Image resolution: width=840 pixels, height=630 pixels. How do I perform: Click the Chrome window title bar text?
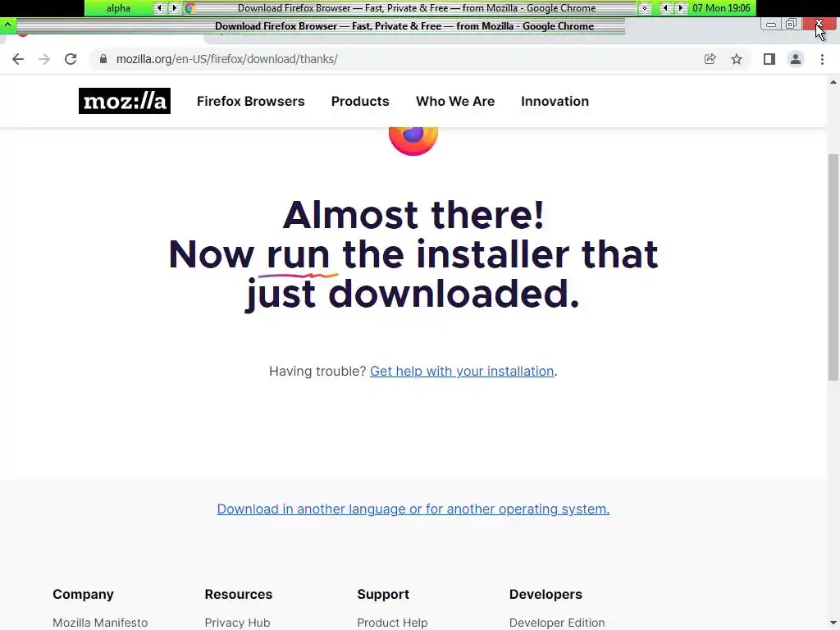point(404,25)
